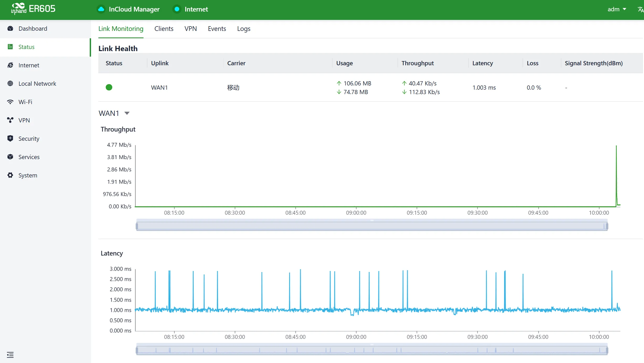Click the InCloud Manager cloud icon
Screen dimensions: 644x363
point(101,9)
